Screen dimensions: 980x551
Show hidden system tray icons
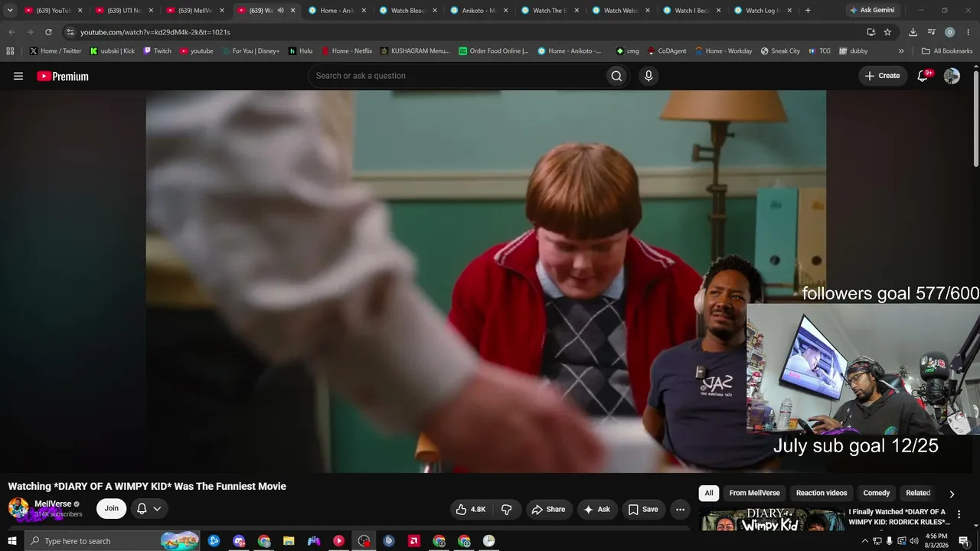(x=865, y=541)
